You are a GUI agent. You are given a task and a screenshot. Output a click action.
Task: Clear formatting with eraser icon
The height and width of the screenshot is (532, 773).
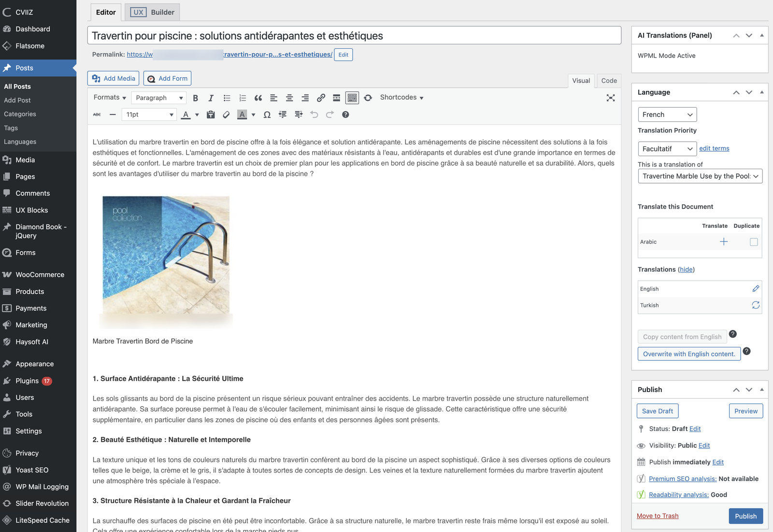point(226,115)
